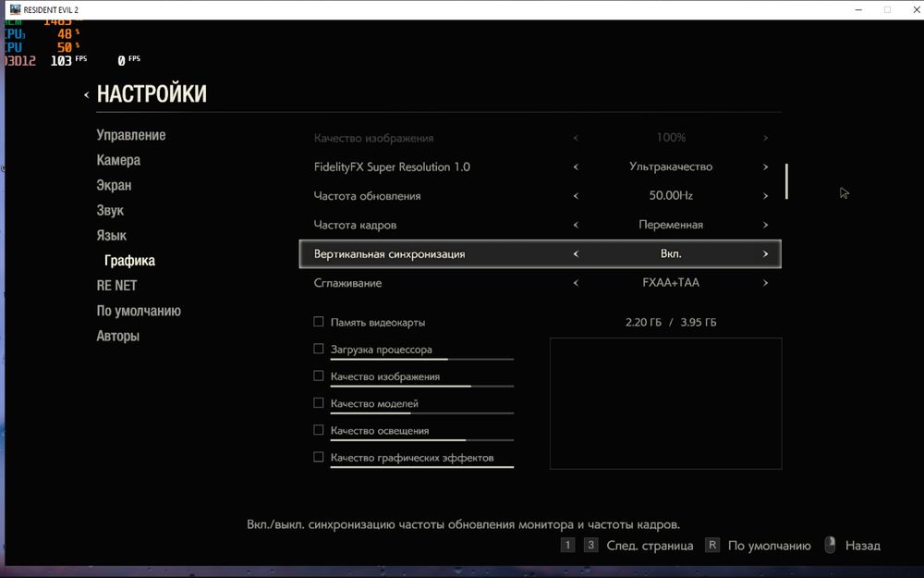Right arrow for FidelityFX Super Resolution 1.0
Viewport: 924px width, 578px height.
765,166
